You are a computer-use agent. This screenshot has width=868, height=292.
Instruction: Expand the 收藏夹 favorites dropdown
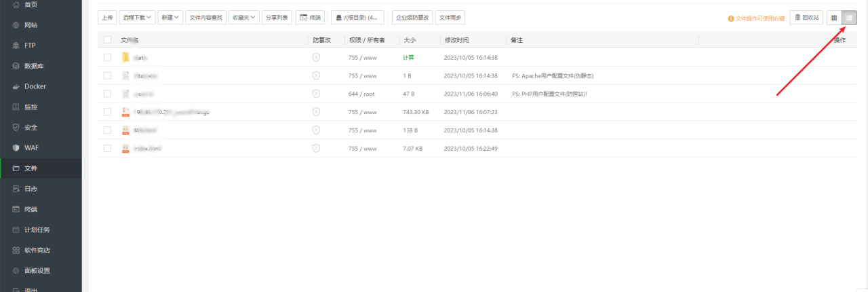pos(243,18)
